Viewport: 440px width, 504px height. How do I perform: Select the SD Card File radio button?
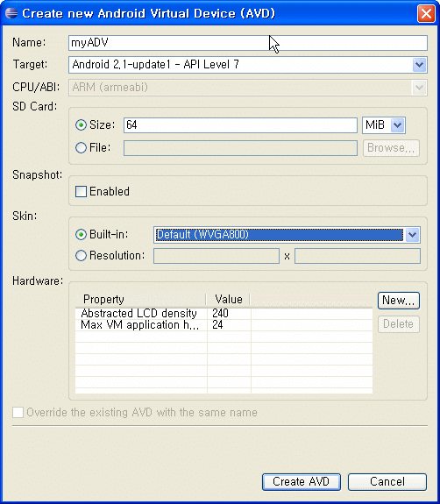pos(81,148)
